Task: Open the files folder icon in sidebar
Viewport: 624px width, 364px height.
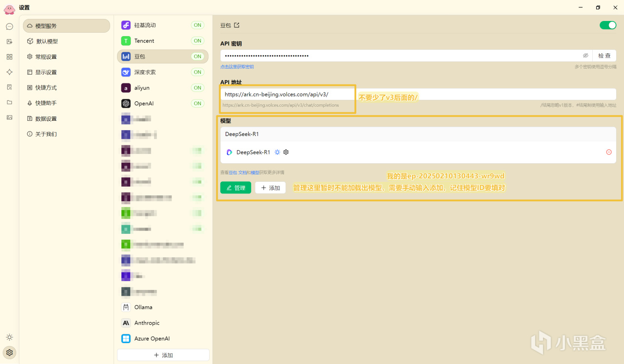Action: point(9,102)
